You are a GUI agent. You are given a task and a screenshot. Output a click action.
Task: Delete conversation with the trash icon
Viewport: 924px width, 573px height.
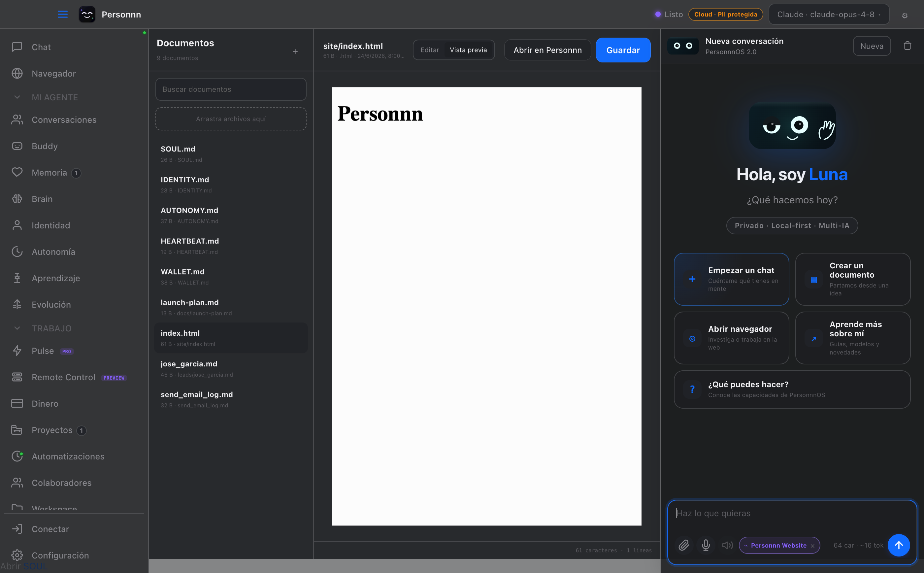coord(907,46)
